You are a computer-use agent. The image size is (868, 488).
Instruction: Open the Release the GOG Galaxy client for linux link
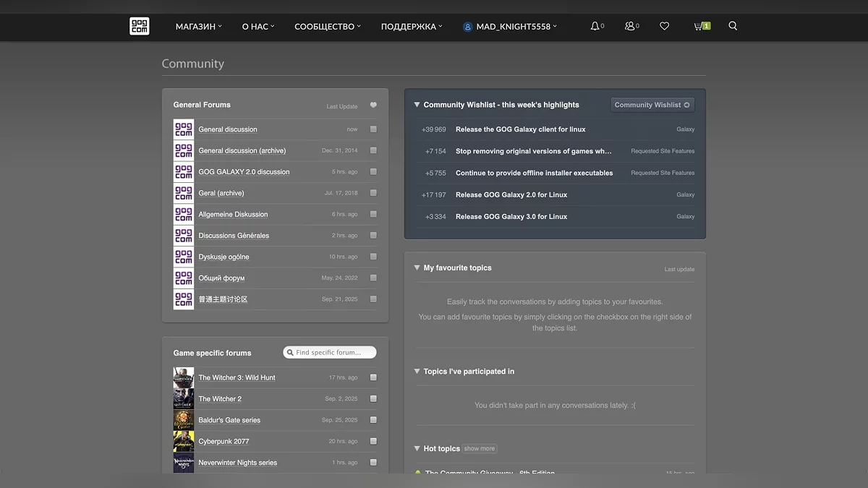point(520,129)
